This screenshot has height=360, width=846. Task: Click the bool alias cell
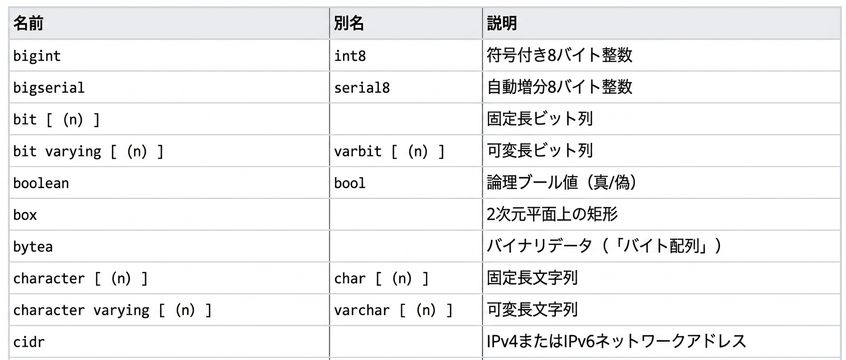(406, 182)
